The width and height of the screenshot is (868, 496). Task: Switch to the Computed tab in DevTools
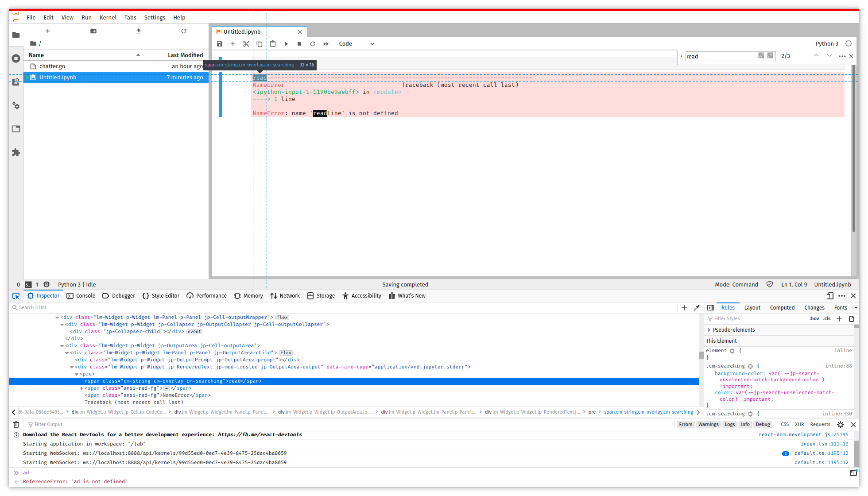coord(782,307)
